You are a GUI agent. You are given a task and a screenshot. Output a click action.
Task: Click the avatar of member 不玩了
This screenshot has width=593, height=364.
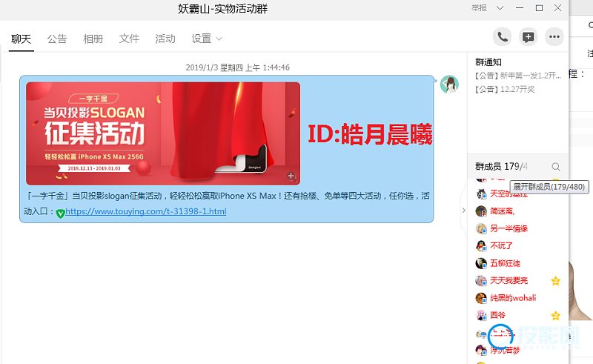[x=481, y=246]
